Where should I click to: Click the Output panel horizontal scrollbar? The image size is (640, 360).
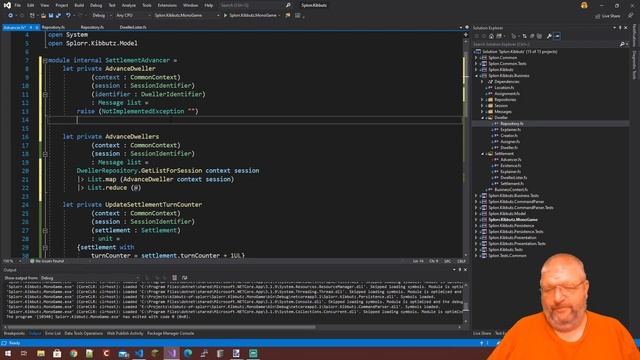point(161,327)
